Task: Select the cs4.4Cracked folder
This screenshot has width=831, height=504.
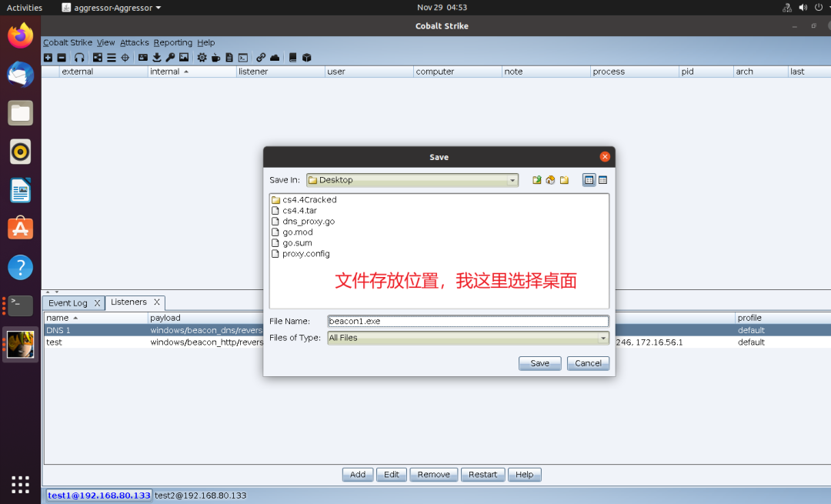Action: pos(304,200)
